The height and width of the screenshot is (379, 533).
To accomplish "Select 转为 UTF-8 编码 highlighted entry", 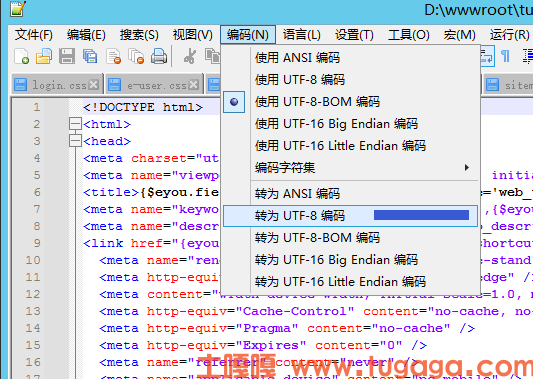I will 350,216.
